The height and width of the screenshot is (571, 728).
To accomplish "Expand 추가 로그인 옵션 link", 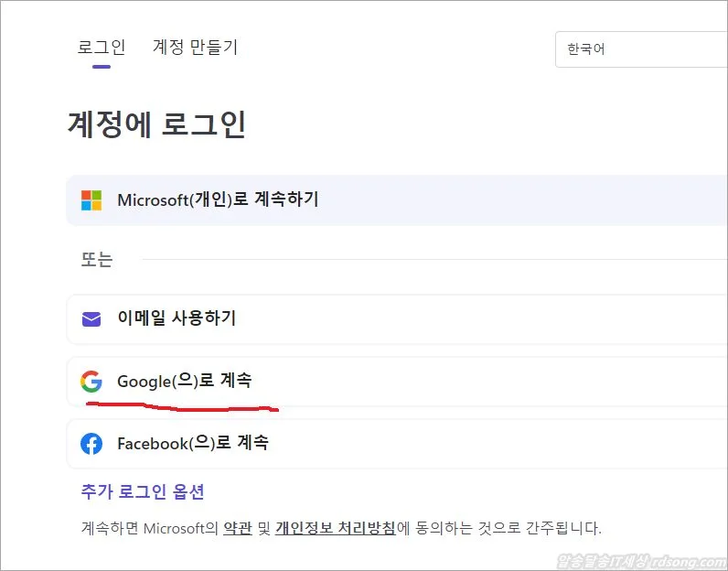I will pos(143,492).
